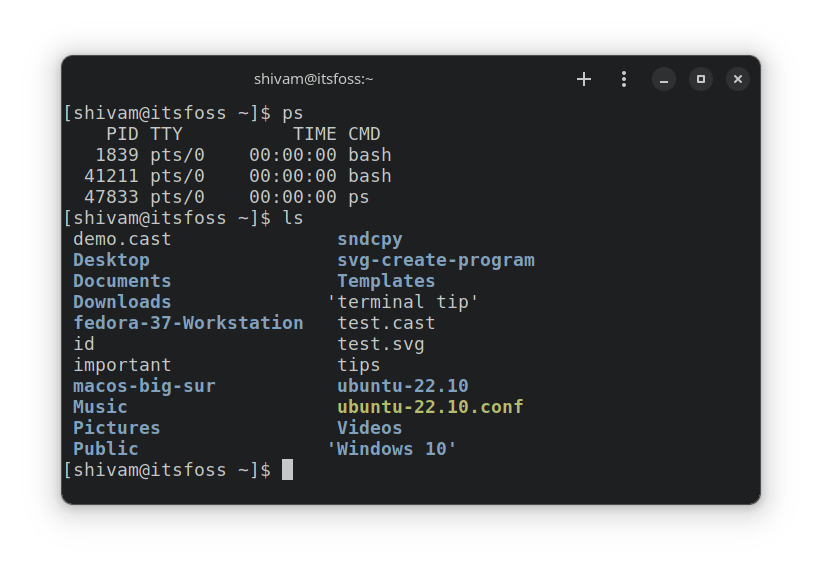Click the Downloads directory listing
Screen dimensions: 822x572
122,302
